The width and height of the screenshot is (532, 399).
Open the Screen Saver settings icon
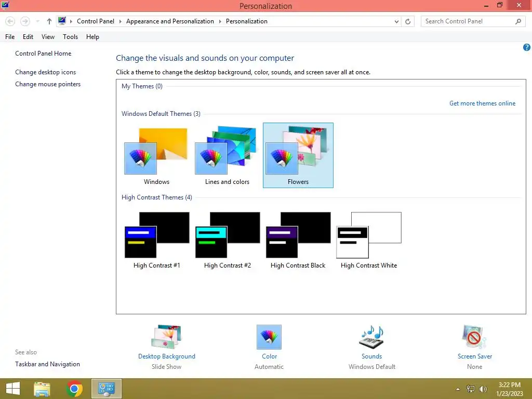474,337
